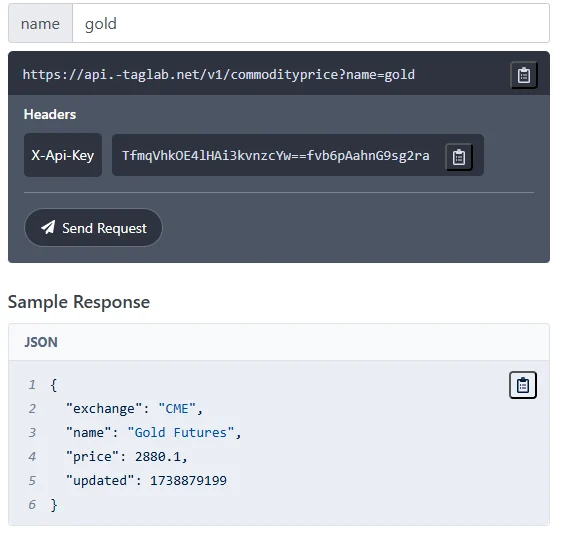
Task: Click the API key value text
Action: [276, 156]
